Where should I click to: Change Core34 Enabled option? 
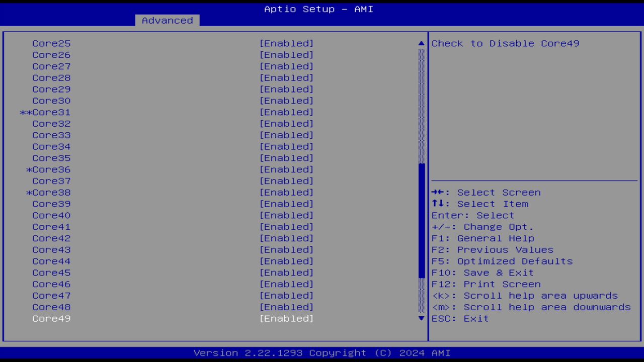(286, 147)
